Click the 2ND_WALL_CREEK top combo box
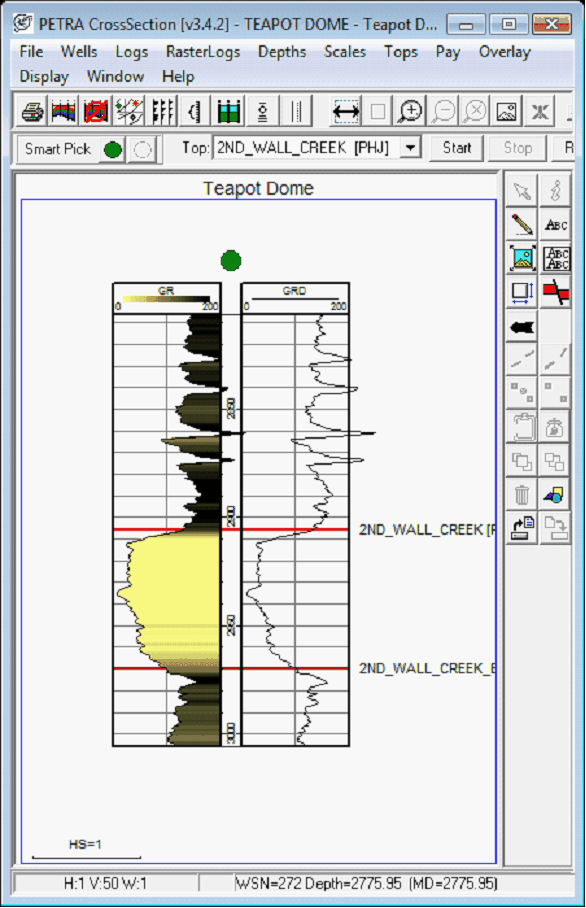Screen dimensions: 586x908 [317, 148]
